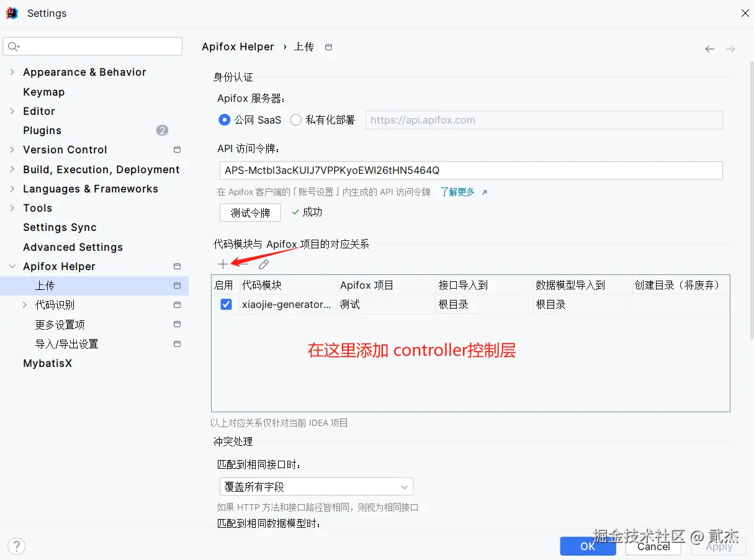Click the Plugins update badge 2

pos(162,130)
